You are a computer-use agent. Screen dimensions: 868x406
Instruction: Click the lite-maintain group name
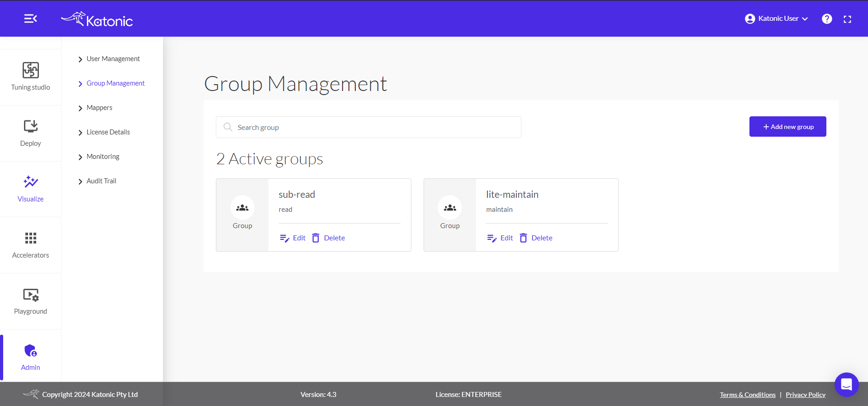[512, 195]
